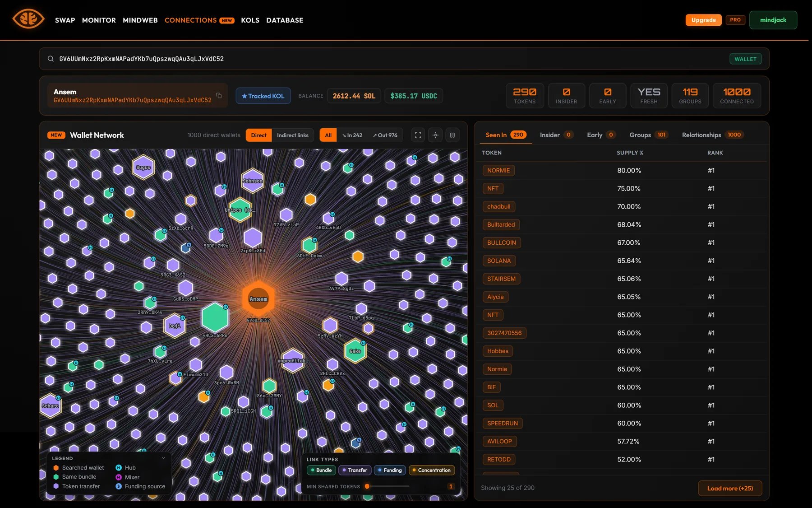
Task: Open the mindjack account button
Action: 773,20
